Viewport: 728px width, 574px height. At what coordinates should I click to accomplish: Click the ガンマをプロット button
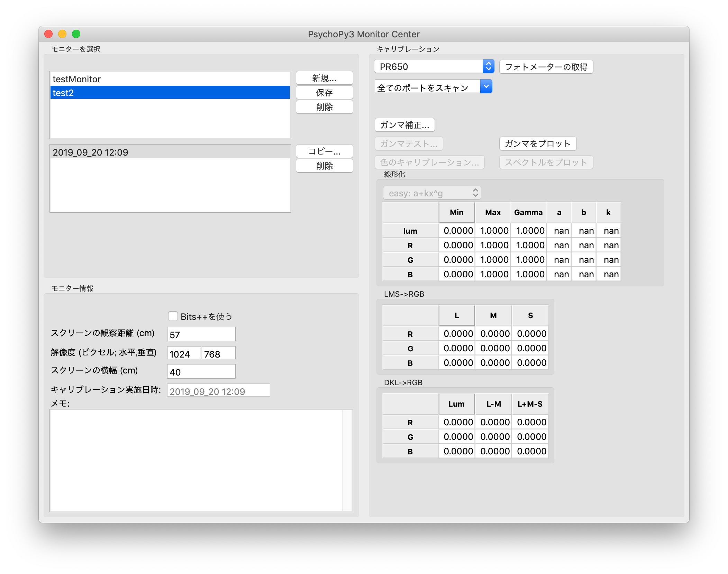point(538,144)
